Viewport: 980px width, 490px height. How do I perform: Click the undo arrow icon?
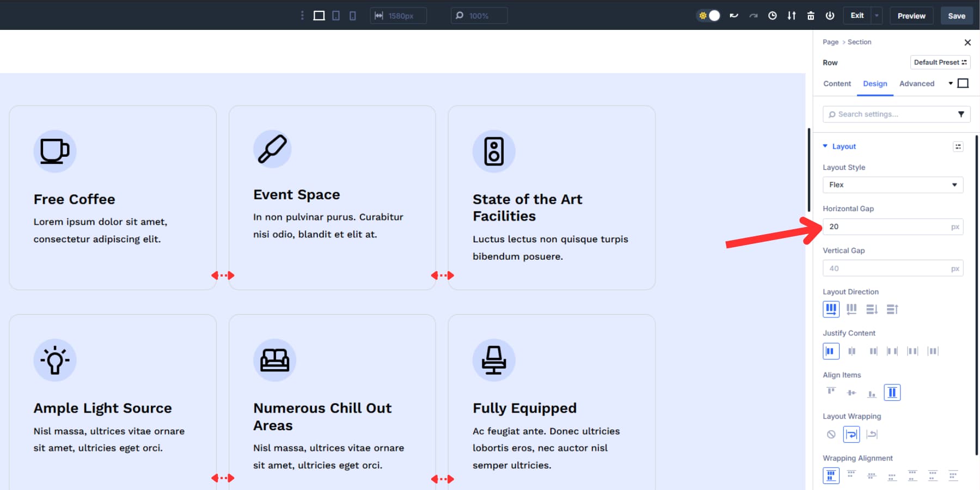coord(734,16)
